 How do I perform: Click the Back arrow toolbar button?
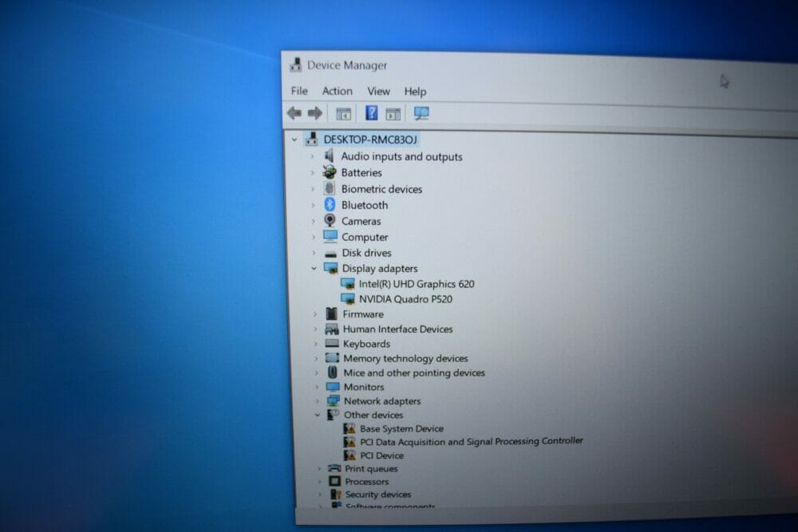pos(294,113)
